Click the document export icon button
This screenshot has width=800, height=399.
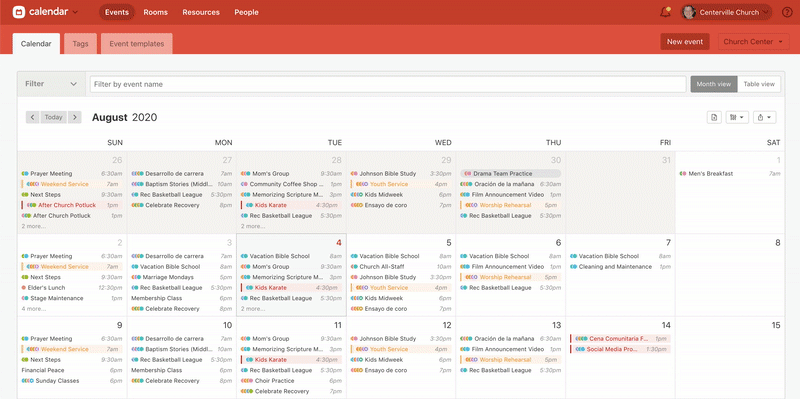pos(714,117)
